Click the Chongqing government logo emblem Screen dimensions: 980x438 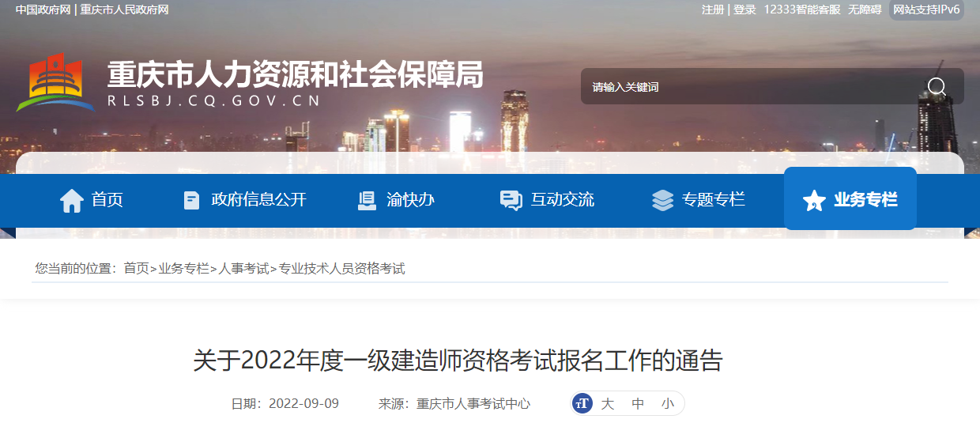click(55, 83)
